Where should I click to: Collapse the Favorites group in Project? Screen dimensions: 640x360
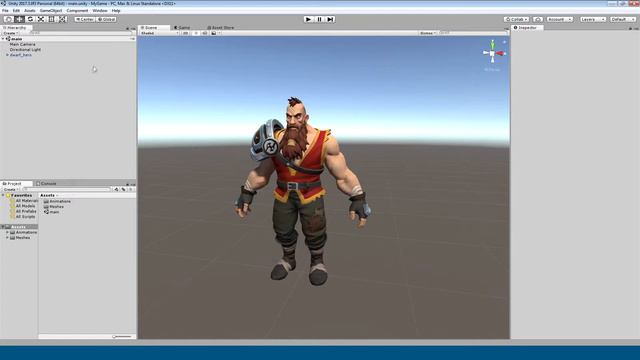coord(3,196)
